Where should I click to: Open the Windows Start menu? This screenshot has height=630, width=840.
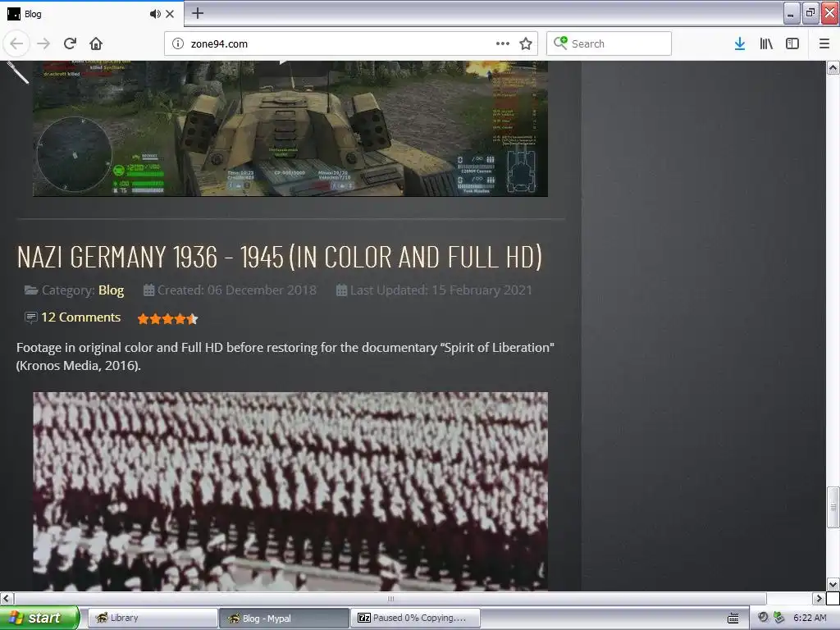pos(39,618)
